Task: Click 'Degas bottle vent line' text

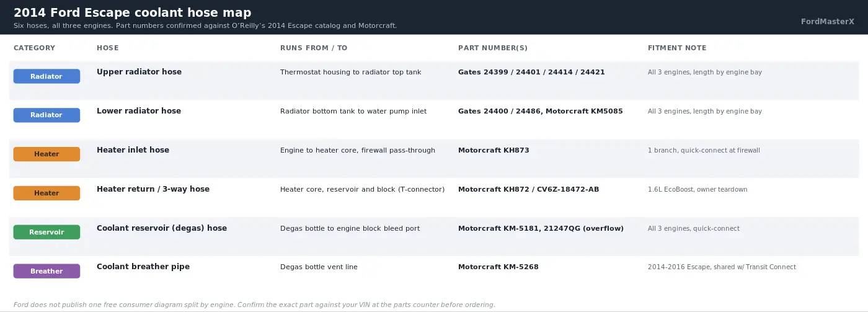Action: (319, 267)
